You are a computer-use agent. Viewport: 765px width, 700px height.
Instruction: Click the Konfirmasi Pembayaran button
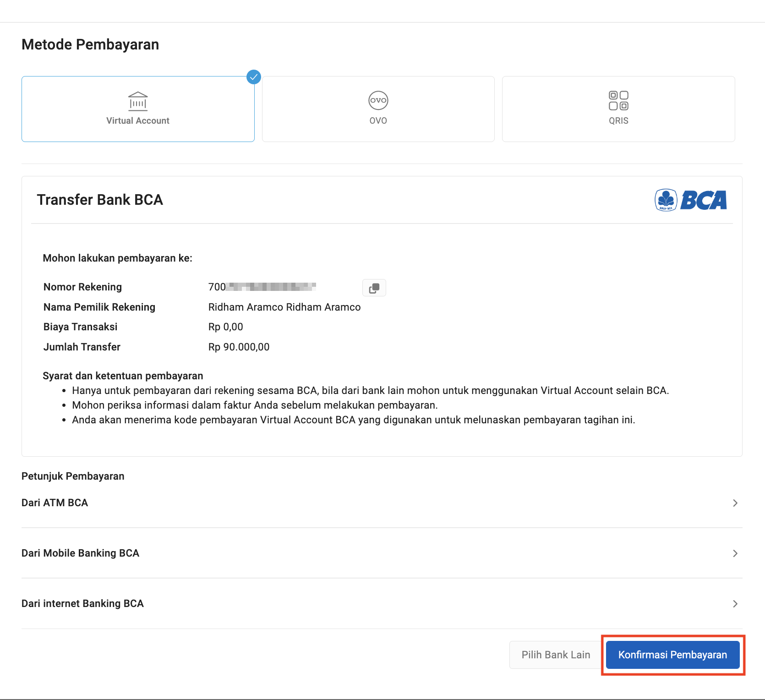click(672, 655)
